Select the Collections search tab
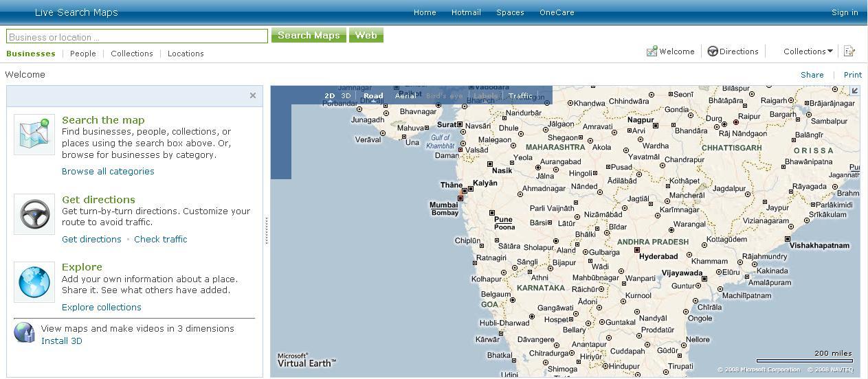Screen dimensions: 868x379 (132, 54)
